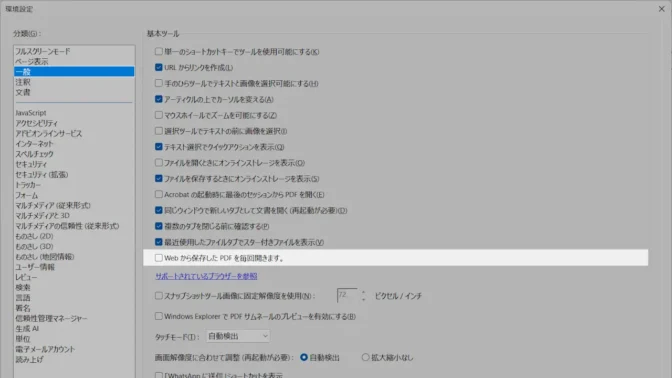Select 一般 category in list
Viewport: 672px width, 378px height.
[74, 72]
